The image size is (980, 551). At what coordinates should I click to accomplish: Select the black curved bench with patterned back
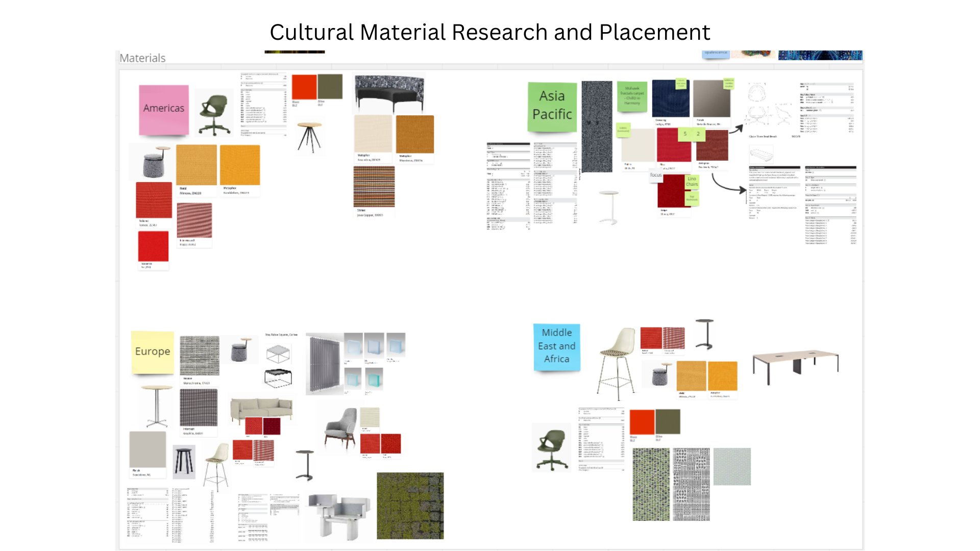[x=389, y=93]
